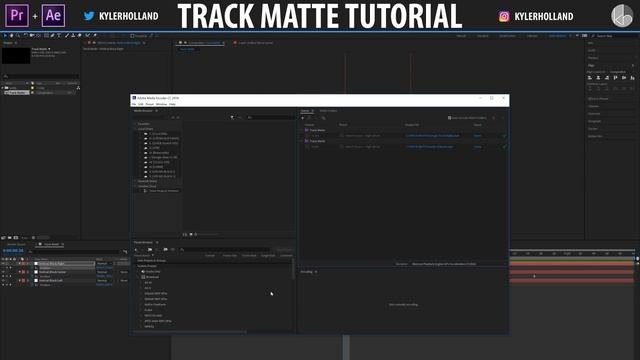Click Create New Preset icon in Preset Browser

[x=136, y=249]
